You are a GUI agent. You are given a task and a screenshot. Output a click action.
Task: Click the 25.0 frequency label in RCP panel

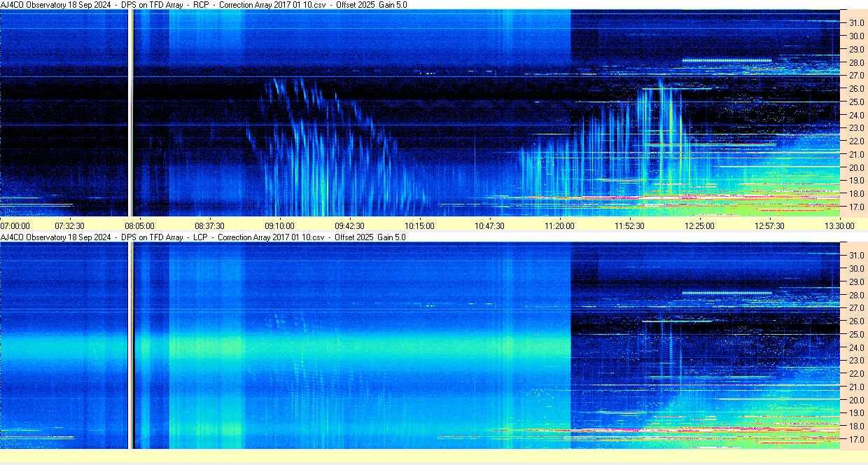[x=856, y=102]
